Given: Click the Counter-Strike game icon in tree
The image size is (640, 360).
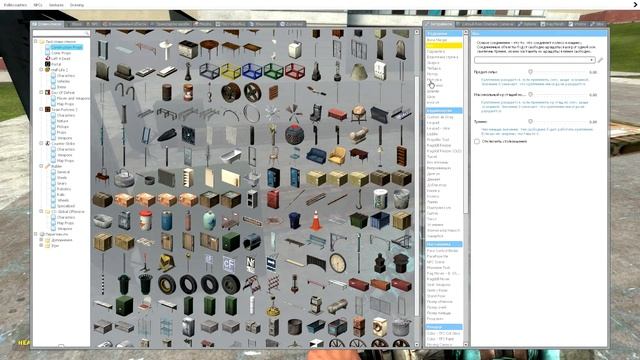Looking at the screenshot, I should [x=47, y=143].
